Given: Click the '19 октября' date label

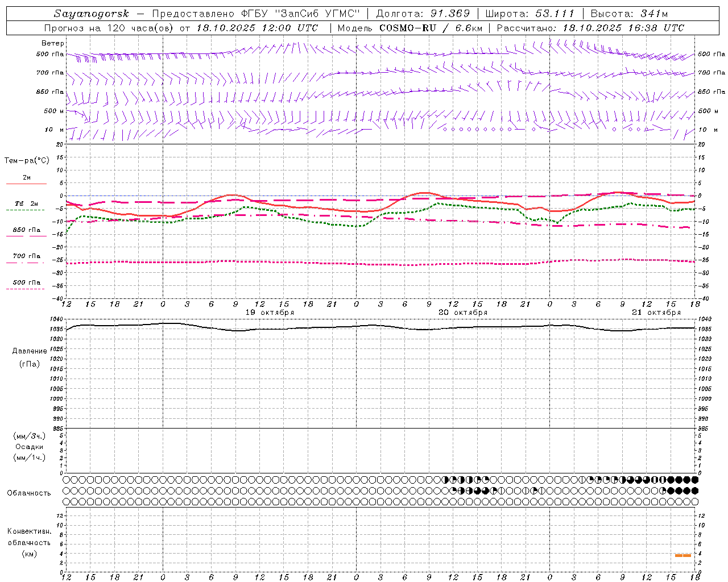Looking at the screenshot, I should coord(270,313).
